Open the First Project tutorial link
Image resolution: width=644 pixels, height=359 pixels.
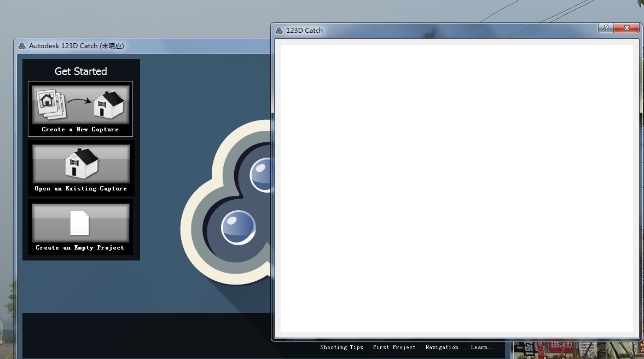394,348
